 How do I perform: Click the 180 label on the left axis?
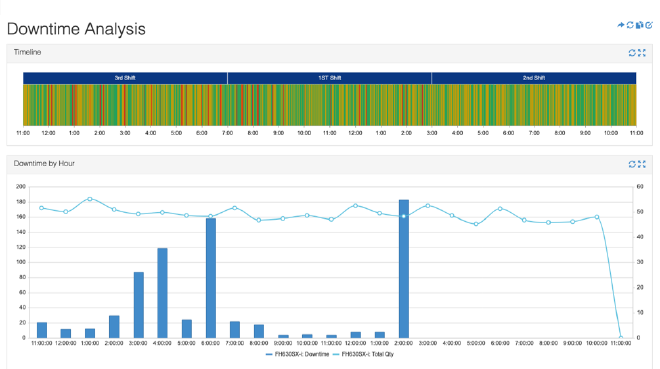pyautogui.click(x=21, y=202)
